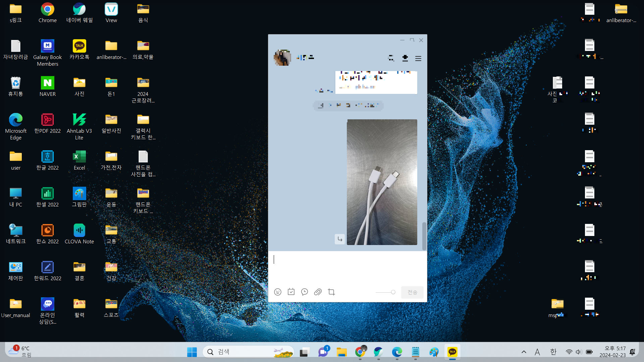Open the scheduled message clock-bubble icon
This screenshot has width=644, height=362.
click(x=305, y=292)
